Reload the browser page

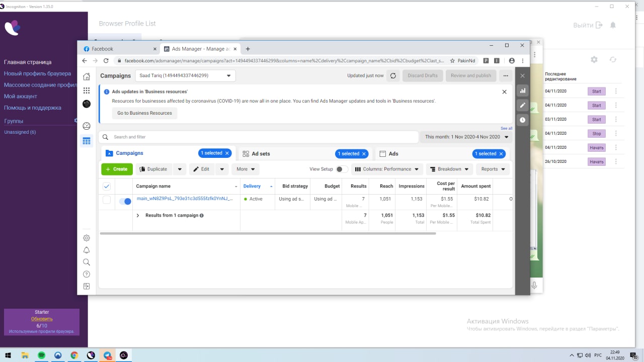pyautogui.click(x=106, y=60)
